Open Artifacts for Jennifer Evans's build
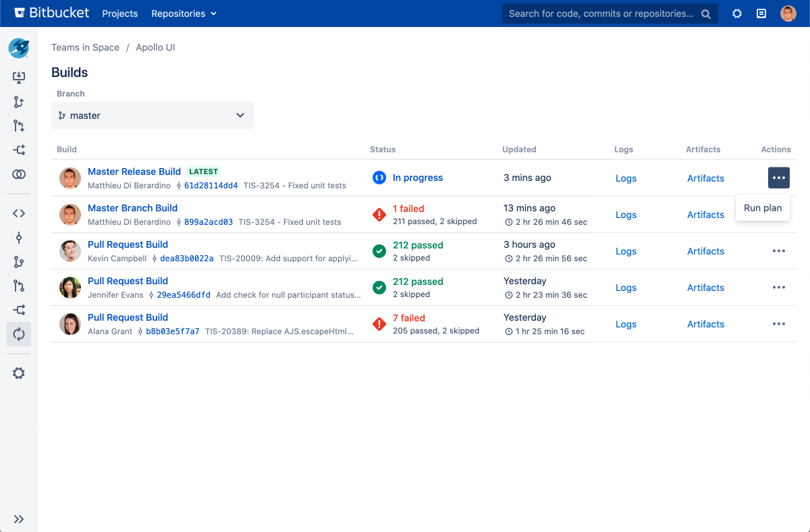Viewport: 810px width, 532px height. point(706,288)
